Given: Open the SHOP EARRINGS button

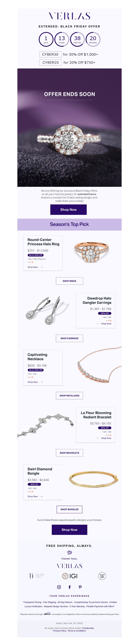Looking at the screenshot, I should (x=69, y=338).
